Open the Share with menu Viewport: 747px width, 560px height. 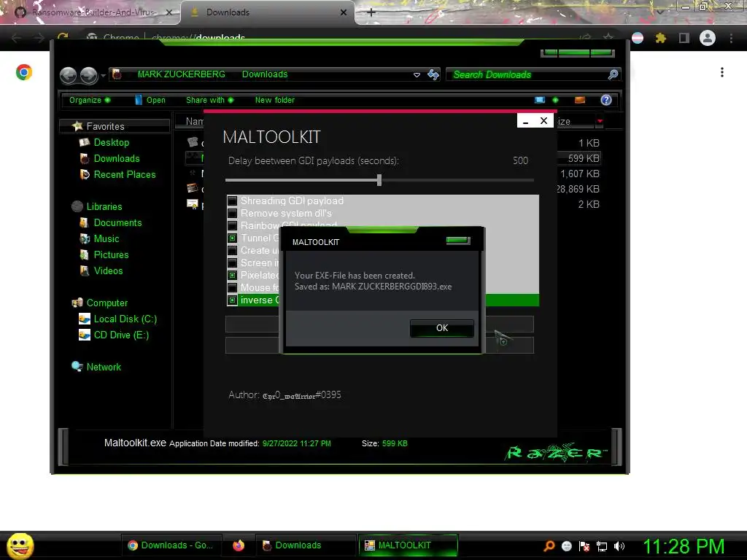pos(209,100)
